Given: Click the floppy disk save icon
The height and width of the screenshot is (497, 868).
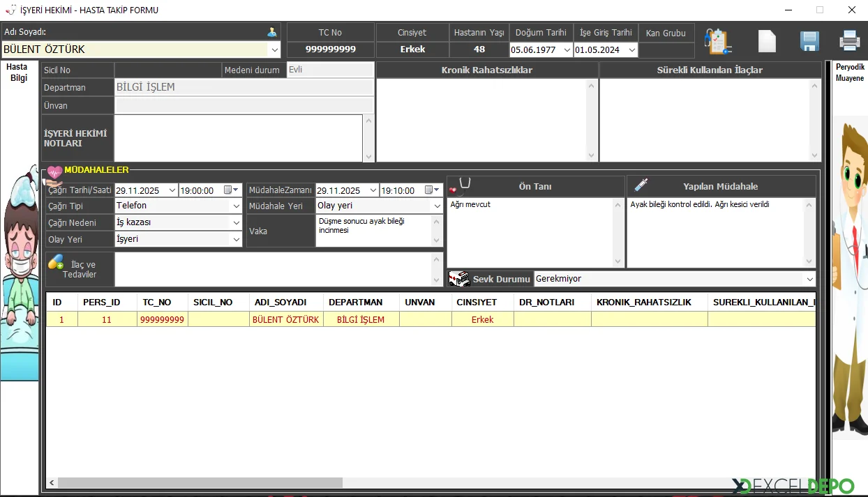Looking at the screenshot, I should (809, 41).
